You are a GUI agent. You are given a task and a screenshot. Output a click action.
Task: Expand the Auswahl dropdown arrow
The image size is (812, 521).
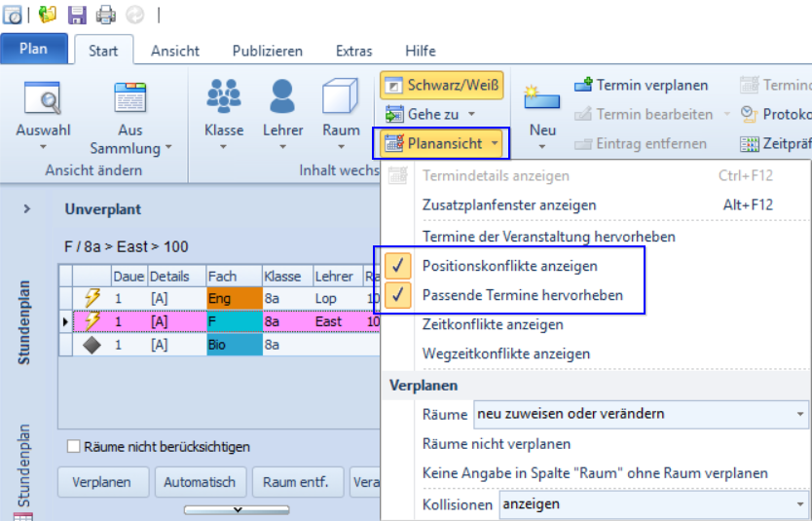click(x=43, y=147)
